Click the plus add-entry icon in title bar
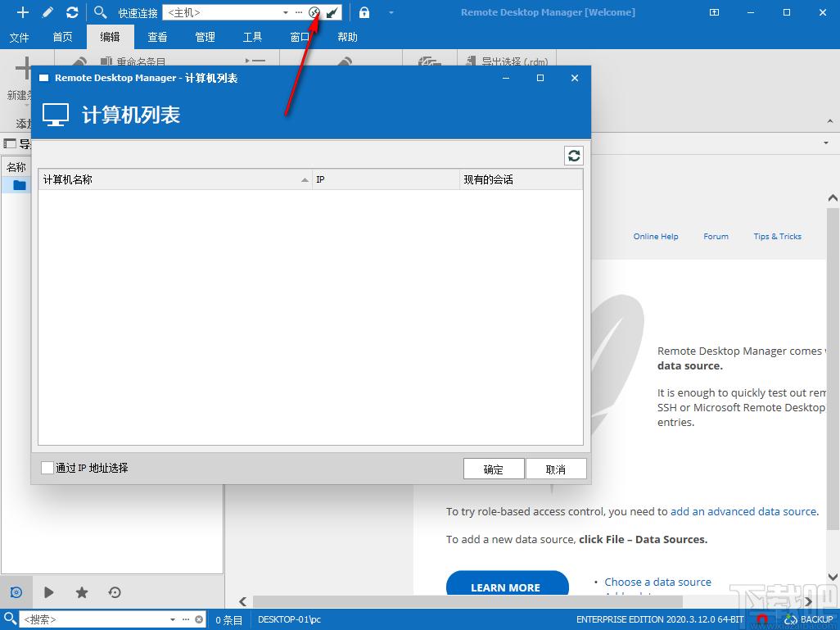 (22, 11)
